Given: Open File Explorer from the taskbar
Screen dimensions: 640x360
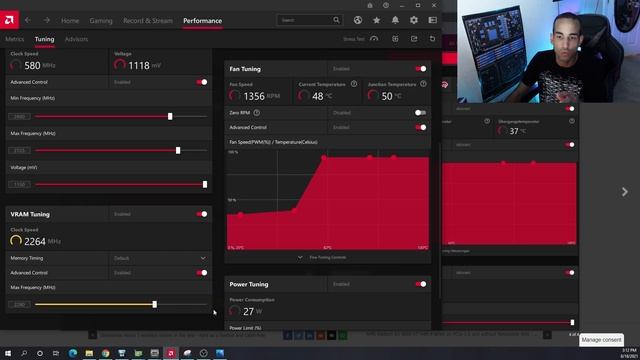Looking at the screenshot, I should coord(89,353).
